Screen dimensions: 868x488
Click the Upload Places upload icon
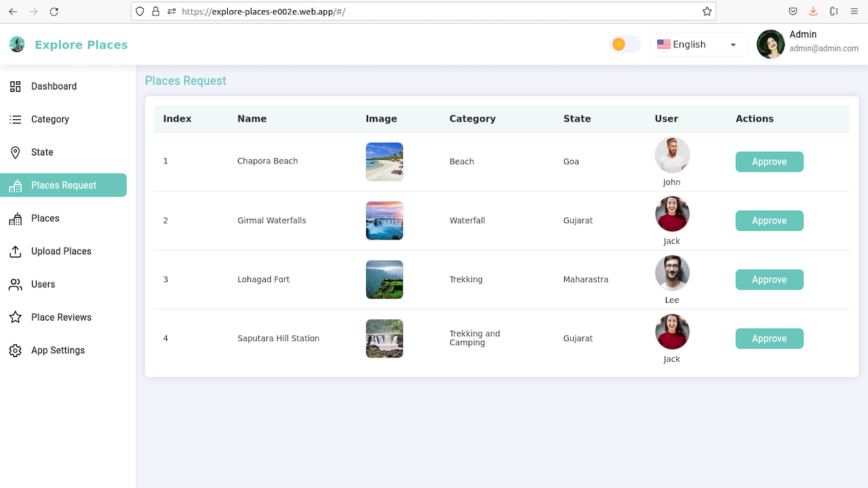pos(15,251)
